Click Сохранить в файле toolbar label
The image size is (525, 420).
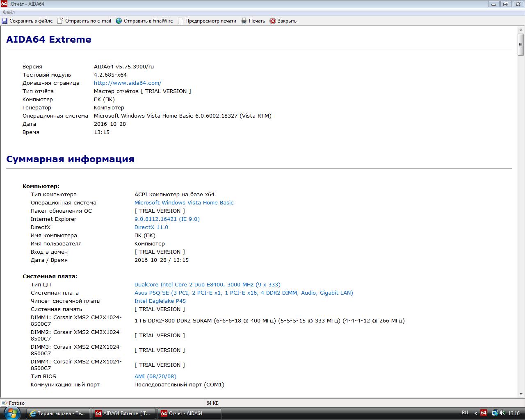pyautogui.click(x=31, y=21)
